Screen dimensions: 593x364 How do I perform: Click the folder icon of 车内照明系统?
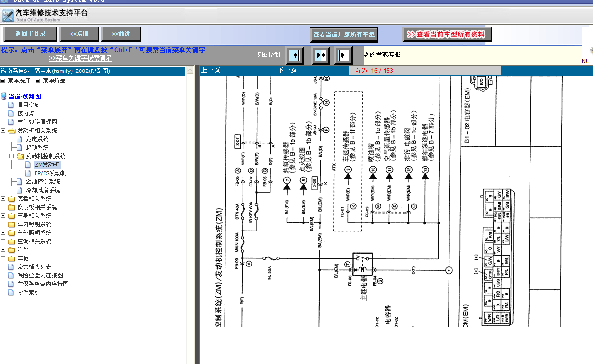(x=11, y=224)
